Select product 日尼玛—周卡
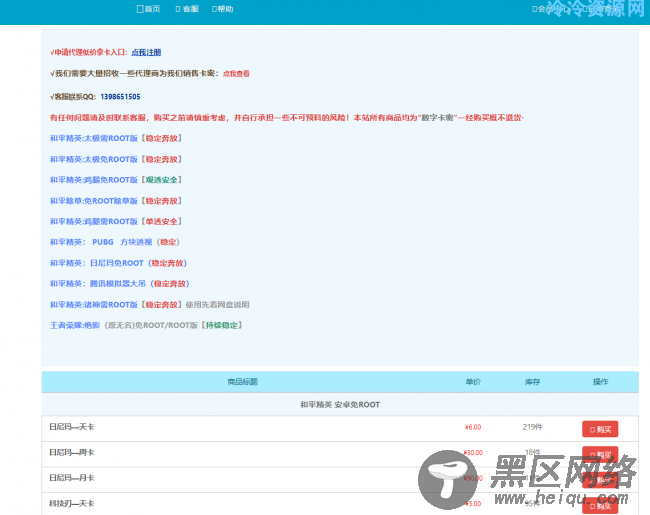The width and height of the screenshot is (650, 515). pos(72,452)
